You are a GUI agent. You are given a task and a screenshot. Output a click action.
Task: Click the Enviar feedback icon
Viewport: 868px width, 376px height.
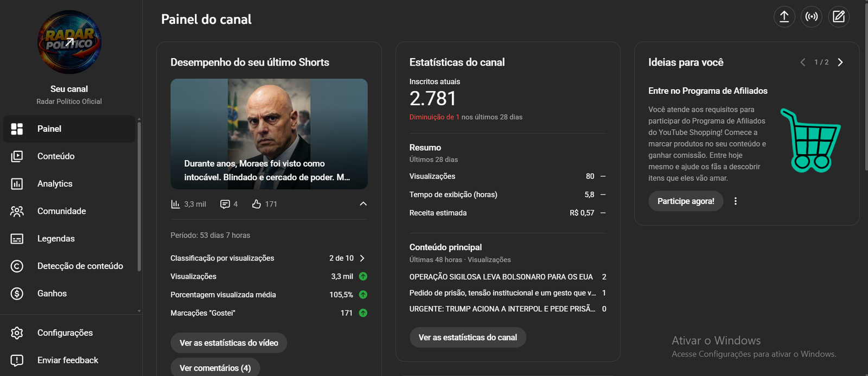[17, 360]
